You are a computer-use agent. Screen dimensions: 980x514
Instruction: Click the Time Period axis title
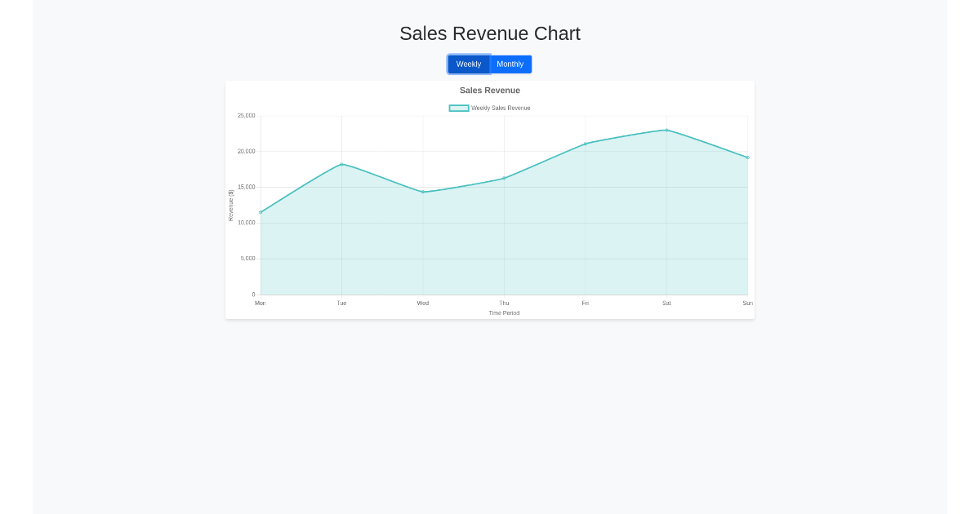tap(504, 312)
